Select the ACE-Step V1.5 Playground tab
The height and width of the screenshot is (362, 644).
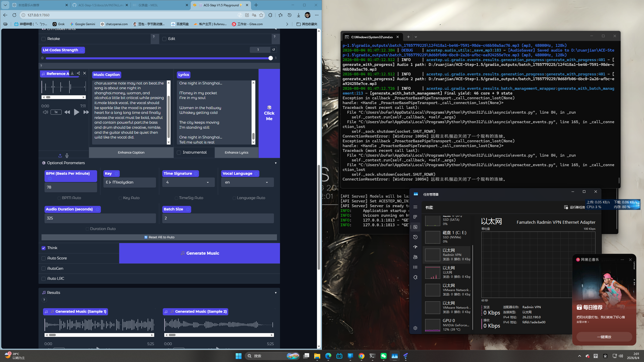click(220, 5)
